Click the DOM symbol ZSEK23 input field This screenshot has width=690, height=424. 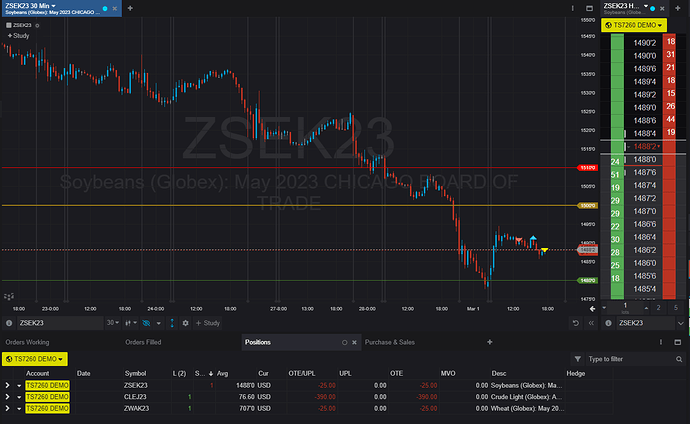[645, 323]
